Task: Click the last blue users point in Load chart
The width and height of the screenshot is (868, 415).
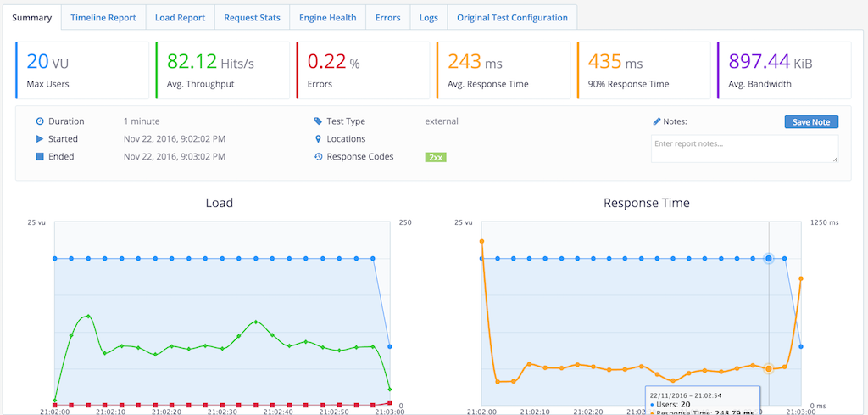Action: click(x=390, y=346)
